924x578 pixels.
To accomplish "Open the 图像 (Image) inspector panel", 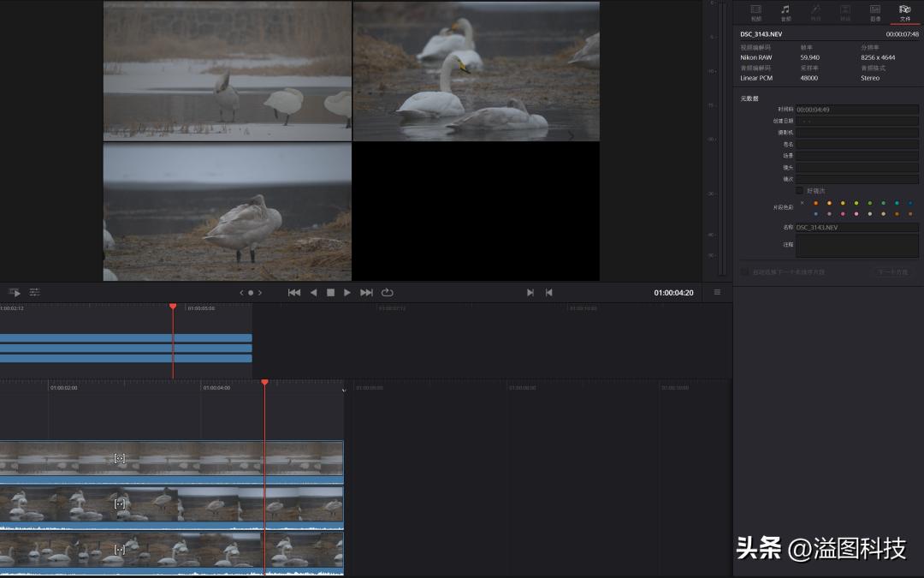I will coord(875,12).
